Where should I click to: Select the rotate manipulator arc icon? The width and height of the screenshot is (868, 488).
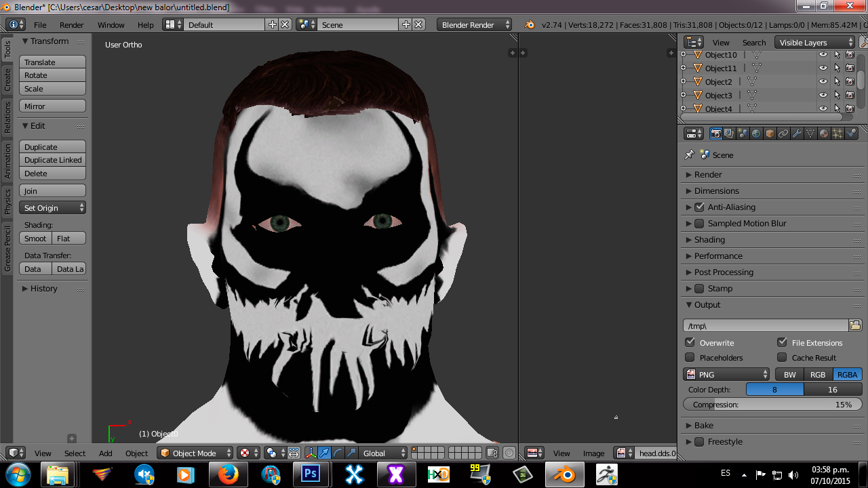coord(338,453)
